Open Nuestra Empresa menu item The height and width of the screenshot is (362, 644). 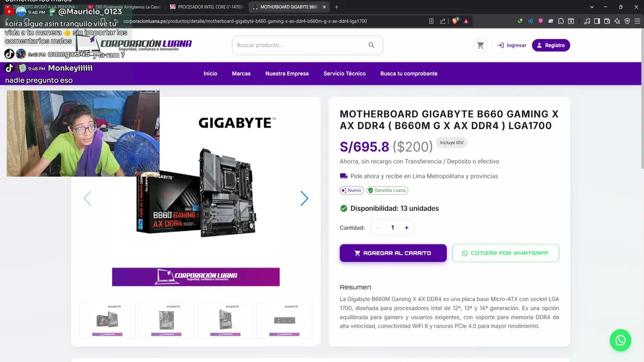pos(287,73)
